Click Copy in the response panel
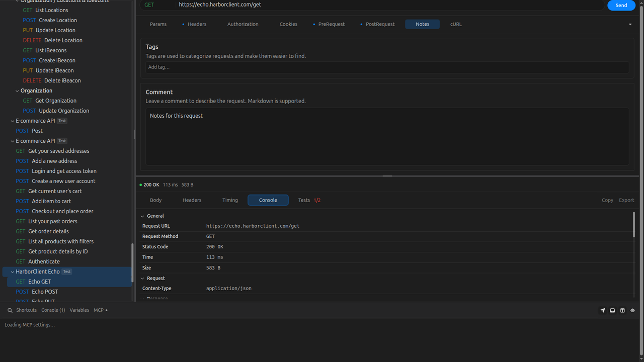The width and height of the screenshot is (644, 362). (x=607, y=200)
